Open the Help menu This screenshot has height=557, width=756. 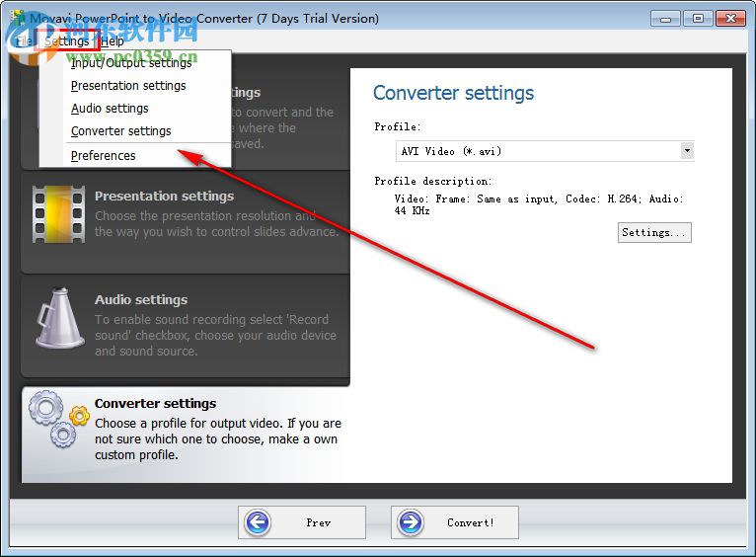click(x=113, y=41)
